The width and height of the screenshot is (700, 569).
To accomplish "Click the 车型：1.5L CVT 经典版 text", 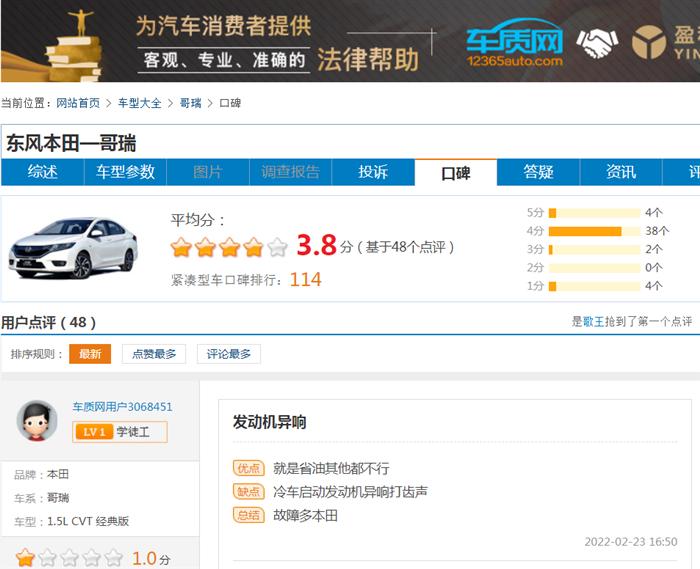I will coord(71,521).
